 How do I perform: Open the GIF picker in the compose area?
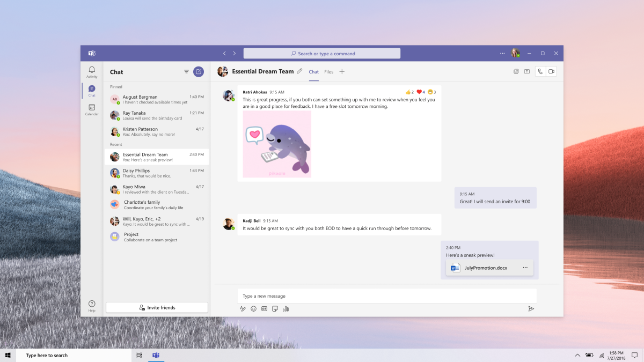[264, 309]
